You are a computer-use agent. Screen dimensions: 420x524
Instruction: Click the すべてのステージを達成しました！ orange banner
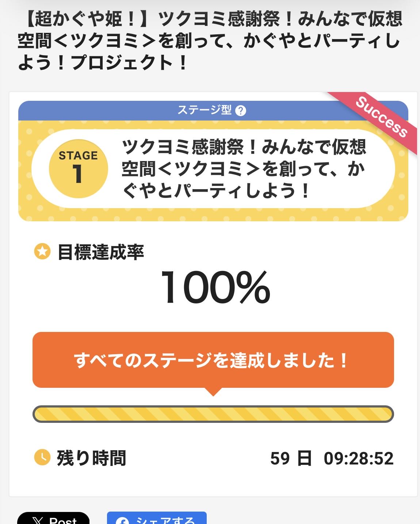click(213, 360)
